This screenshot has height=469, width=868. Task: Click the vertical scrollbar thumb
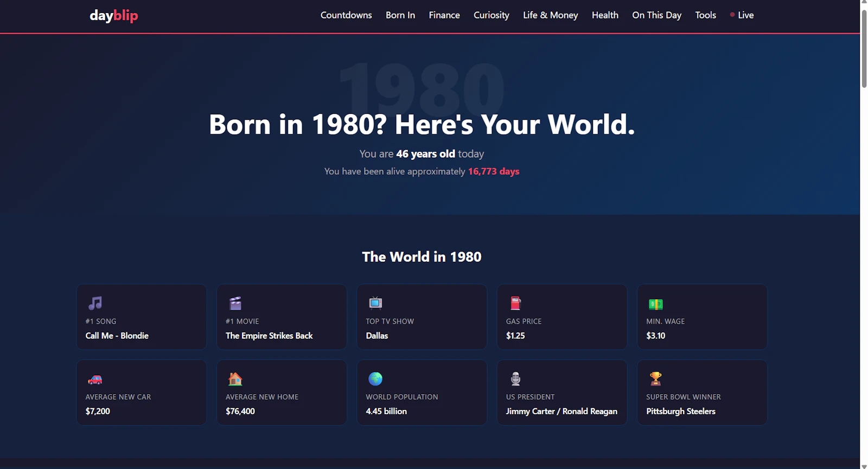click(864, 48)
